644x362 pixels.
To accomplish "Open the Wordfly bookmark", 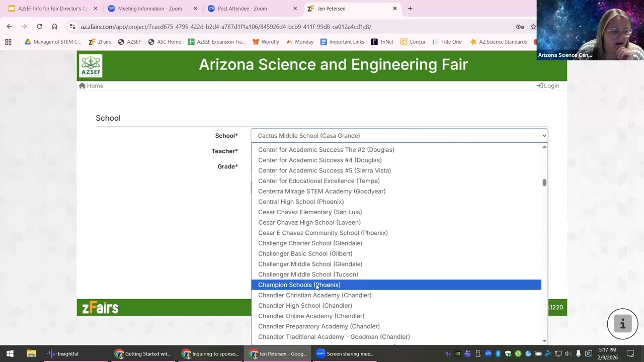I will click(266, 42).
